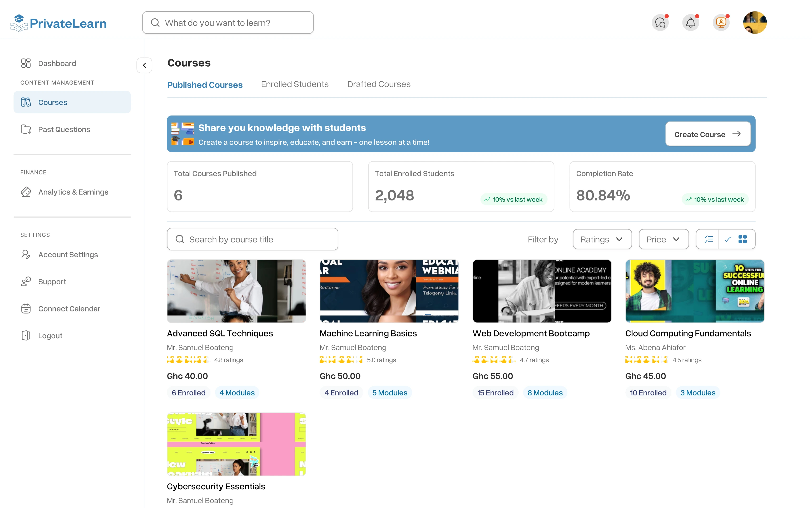Click the Logout sidebar item
The image size is (812, 508).
click(x=50, y=336)
